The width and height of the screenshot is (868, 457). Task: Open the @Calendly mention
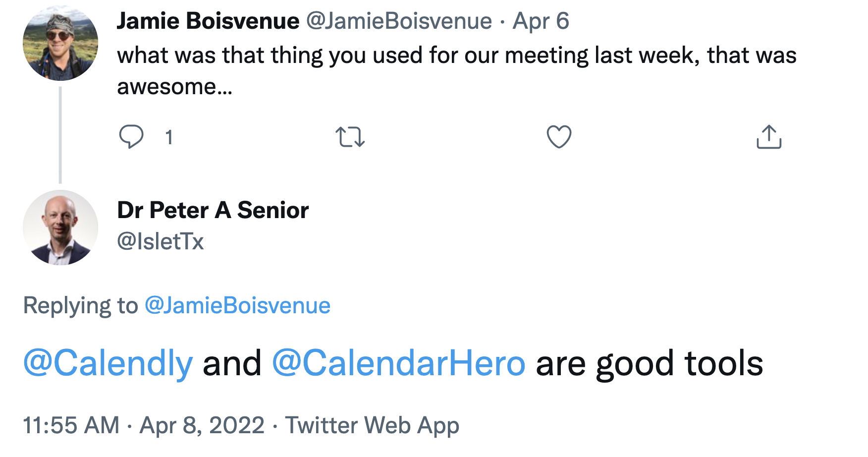point(108,363)
